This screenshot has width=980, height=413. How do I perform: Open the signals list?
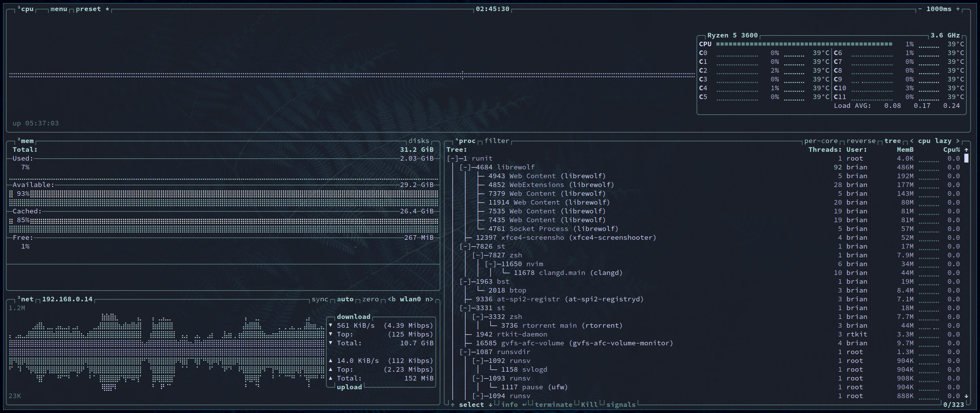621,405
